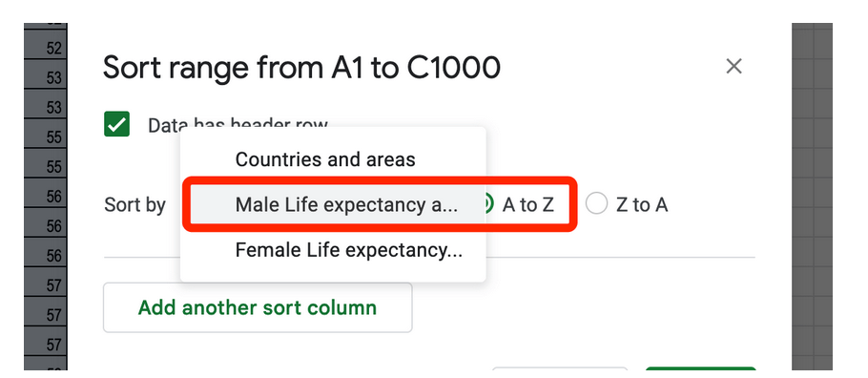Close the Sort range dialog with X
This screenshot has height=378, width=868.
(x=734, y=67)
